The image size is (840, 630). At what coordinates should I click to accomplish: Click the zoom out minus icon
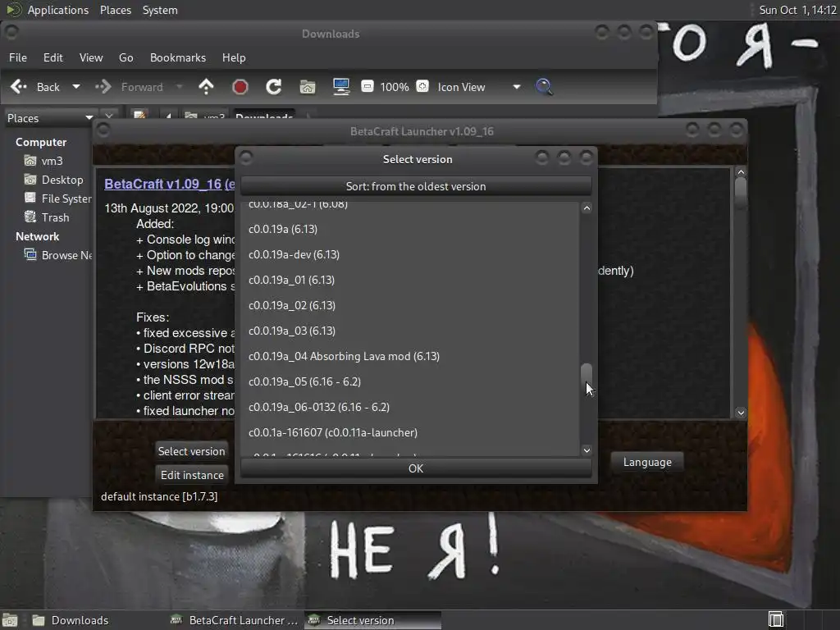point(367,86)
